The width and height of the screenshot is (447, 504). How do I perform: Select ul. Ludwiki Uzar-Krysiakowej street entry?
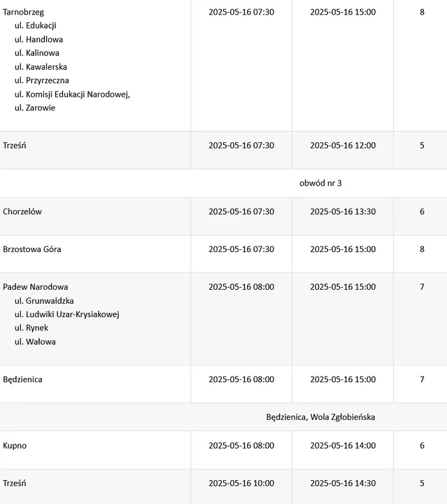[x=66, y=314]
